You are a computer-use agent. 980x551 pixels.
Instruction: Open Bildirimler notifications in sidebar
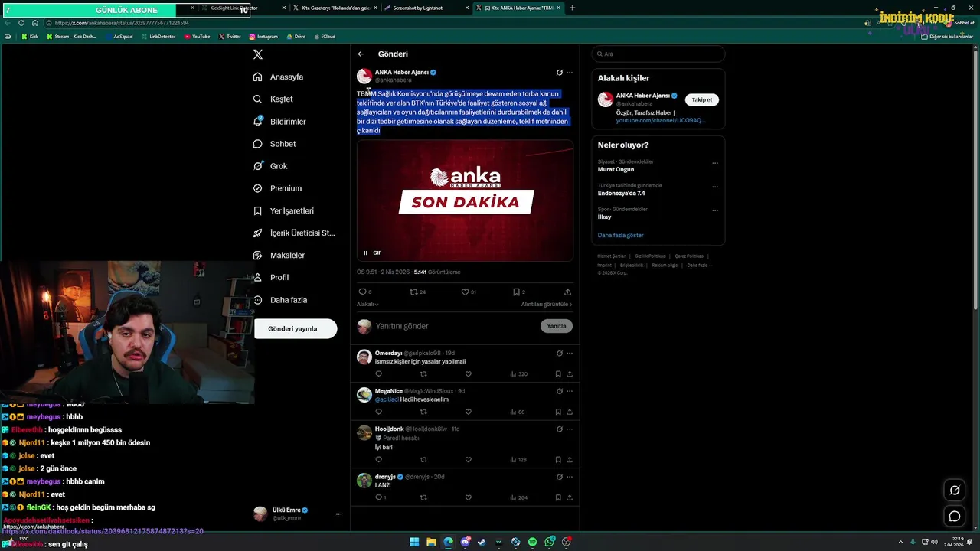coord(279,122)
